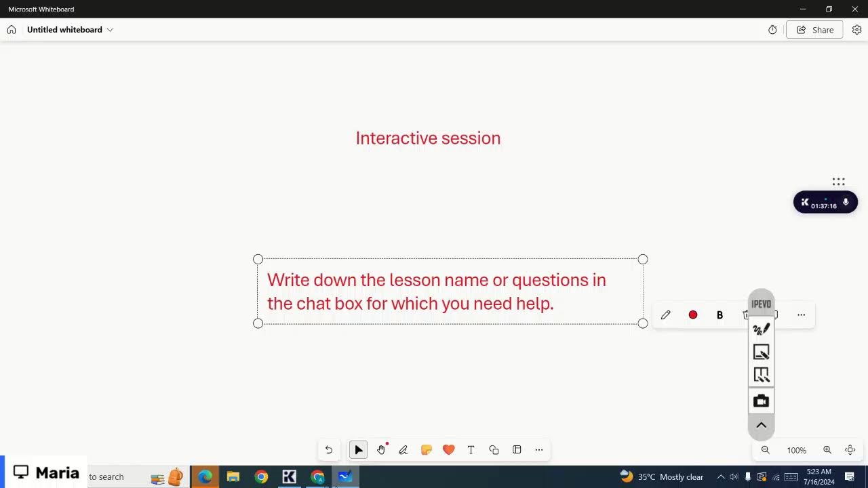Click the 01:37:16 recording timer
Image resolution: width=868 pixels, height=488 pixels.
(x=824, y=205)
